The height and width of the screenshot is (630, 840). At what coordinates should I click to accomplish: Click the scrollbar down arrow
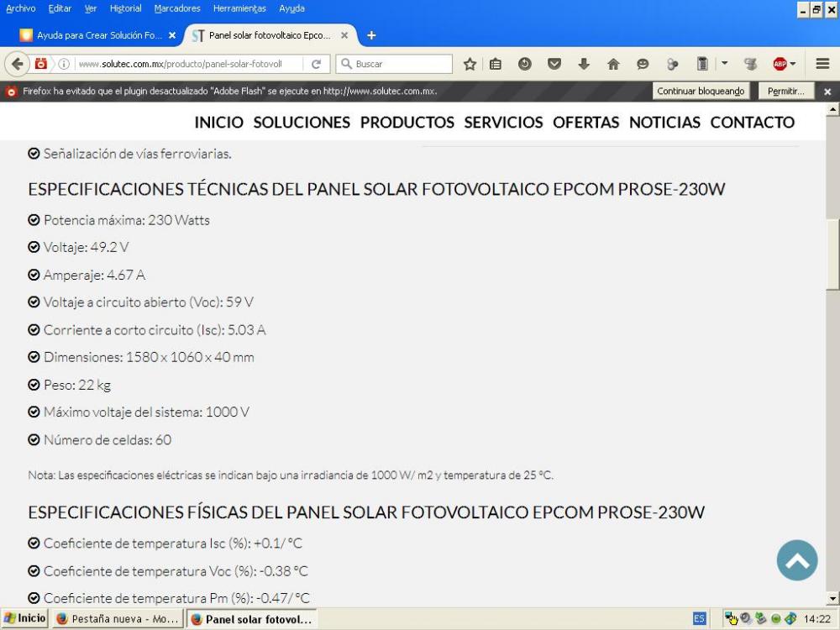pos(832,598)
